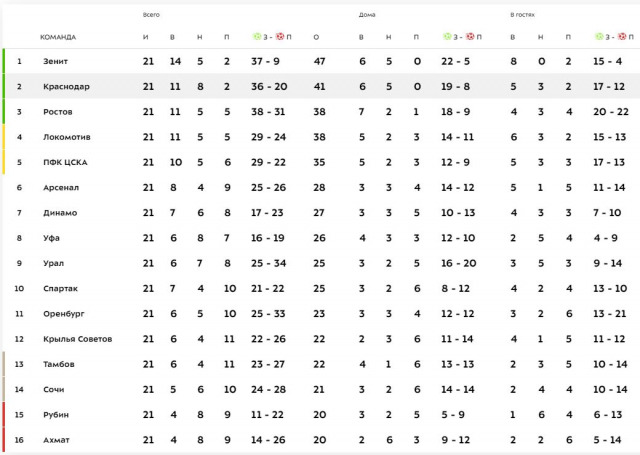Click the yellow position marker beside Локомотив
The width and height of the screenshot is (640, 455).
3,136
